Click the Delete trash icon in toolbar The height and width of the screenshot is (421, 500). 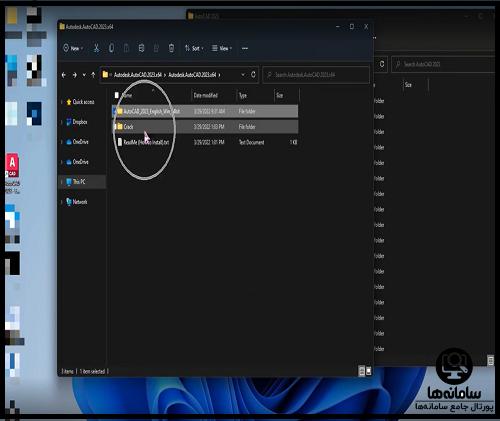click(x=171, y=48)
